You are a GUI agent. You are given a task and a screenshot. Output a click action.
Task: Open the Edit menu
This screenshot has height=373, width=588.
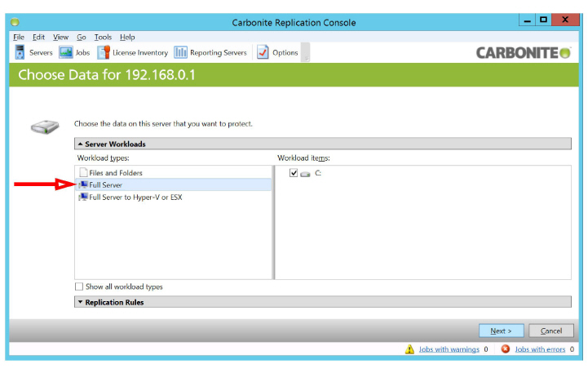click(x=38, y=38)
